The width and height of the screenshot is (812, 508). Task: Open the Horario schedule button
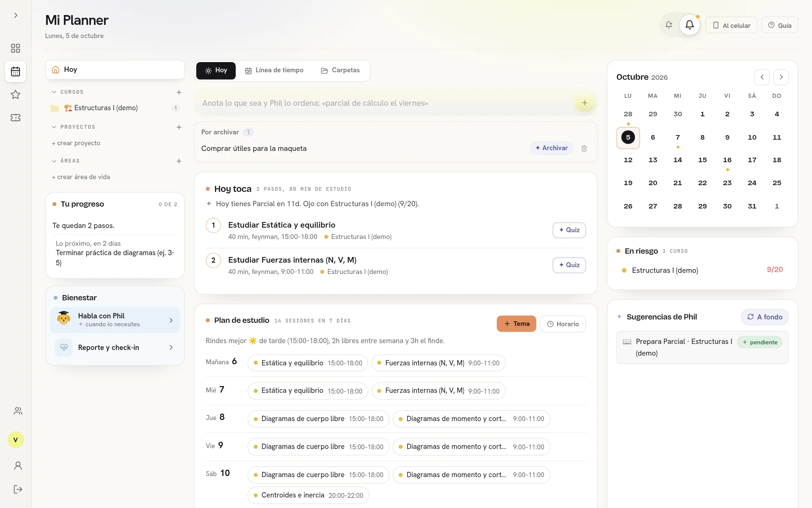(x=563, y=324)
